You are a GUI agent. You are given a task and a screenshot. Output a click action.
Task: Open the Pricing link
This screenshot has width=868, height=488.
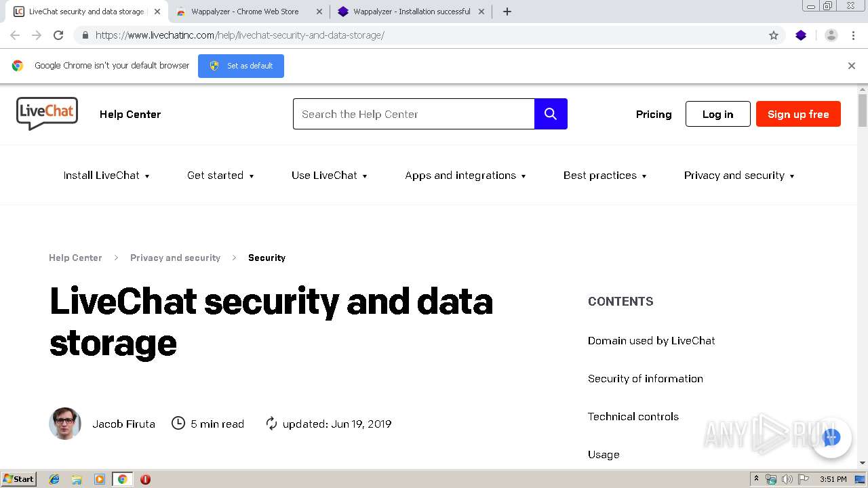pyautogui.click(x=654, y=115)
